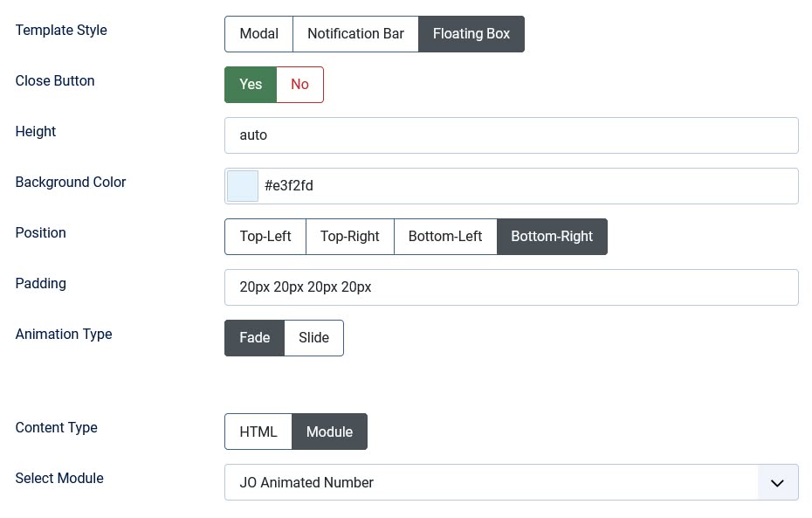Click the Background Color label
This screenshot has height=518, width=812.
click(x=71, y=182)
